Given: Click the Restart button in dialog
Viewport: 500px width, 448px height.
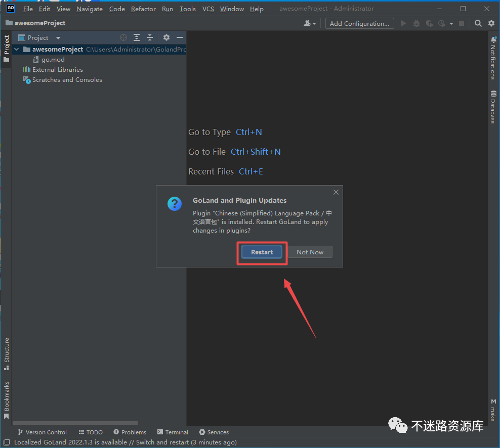Looking at the screenshot, I should coord(262,252).
